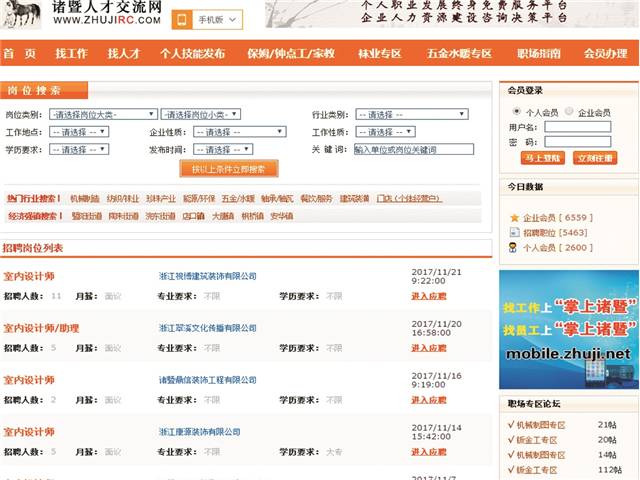Image resolution: width=640 pixels, height=480 pixels.
Task: Open the forum thread with 21帖
Action: click(x=541, y=425)
